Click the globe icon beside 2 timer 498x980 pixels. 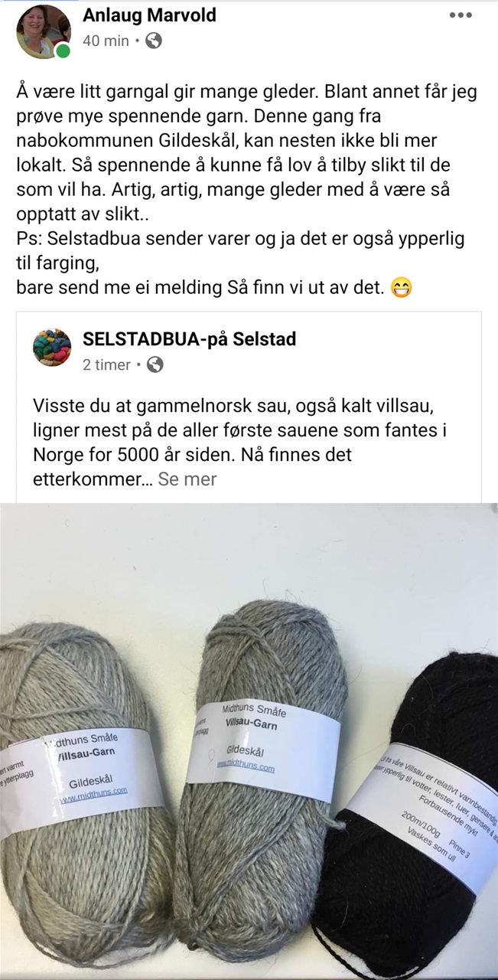155,365
